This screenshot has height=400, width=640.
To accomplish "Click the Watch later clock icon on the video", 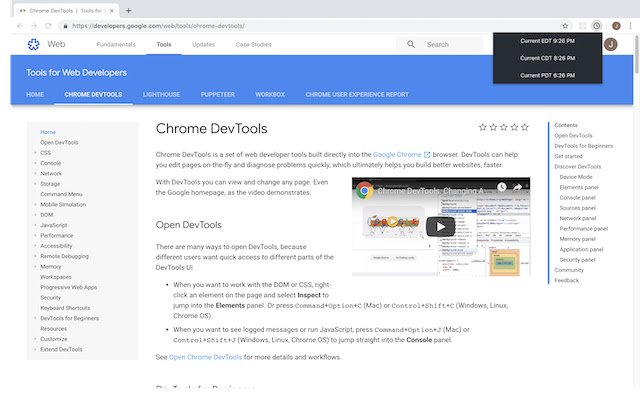I will (x=502, y=187).
